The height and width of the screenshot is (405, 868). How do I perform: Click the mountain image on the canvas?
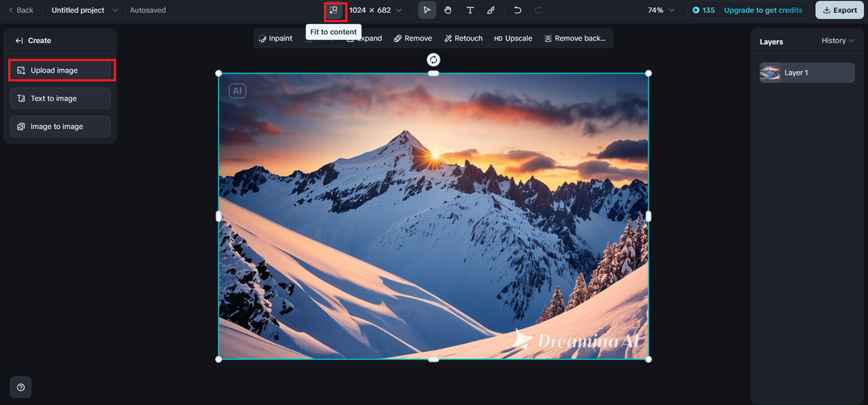[433, 216]
